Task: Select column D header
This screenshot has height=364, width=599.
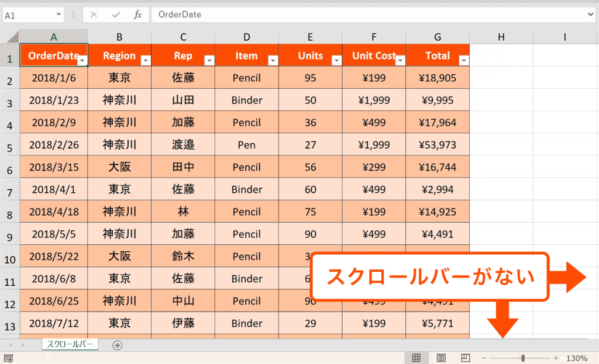Action: pyautogui.click(x=247, y=37)
